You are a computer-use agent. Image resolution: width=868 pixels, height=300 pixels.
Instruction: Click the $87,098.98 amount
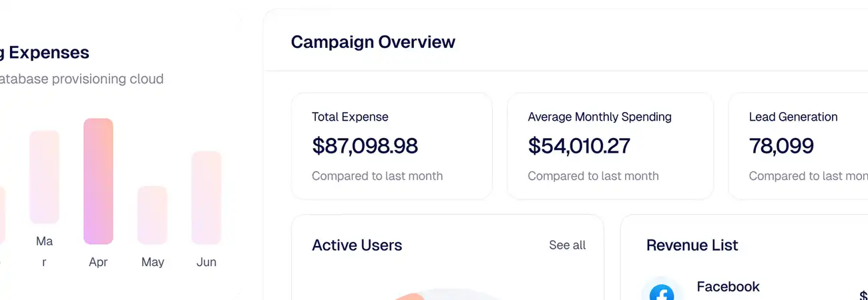click(x=365, y=145)
